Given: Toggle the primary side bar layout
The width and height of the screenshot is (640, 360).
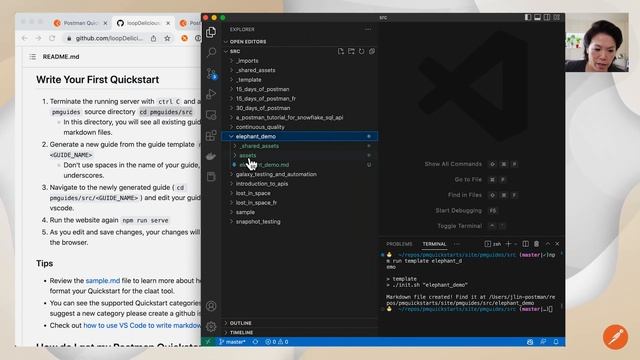Looking at the screenshot, I should click(x=528, y=17).
